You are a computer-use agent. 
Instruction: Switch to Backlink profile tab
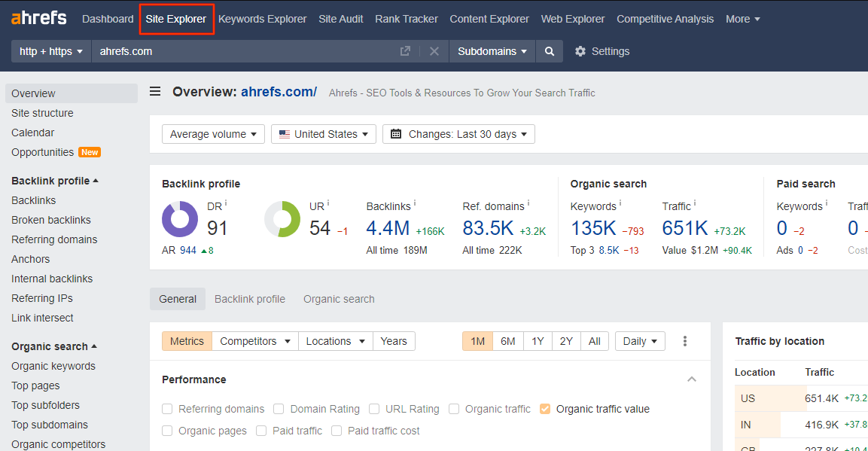click(250, 299)
